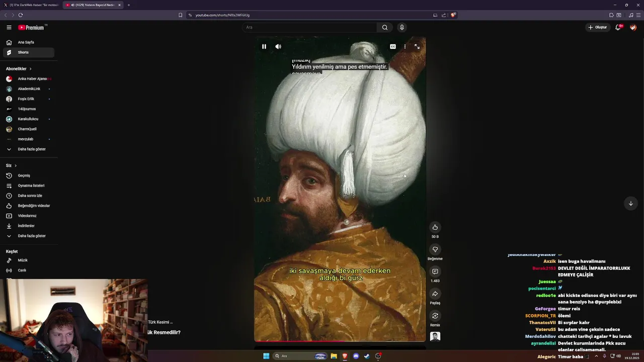The width and height of the screenshot is (644, 362).
Task: Open Windows Start button on taskbar
Action: pyautogui.click(x=266, y=356)
